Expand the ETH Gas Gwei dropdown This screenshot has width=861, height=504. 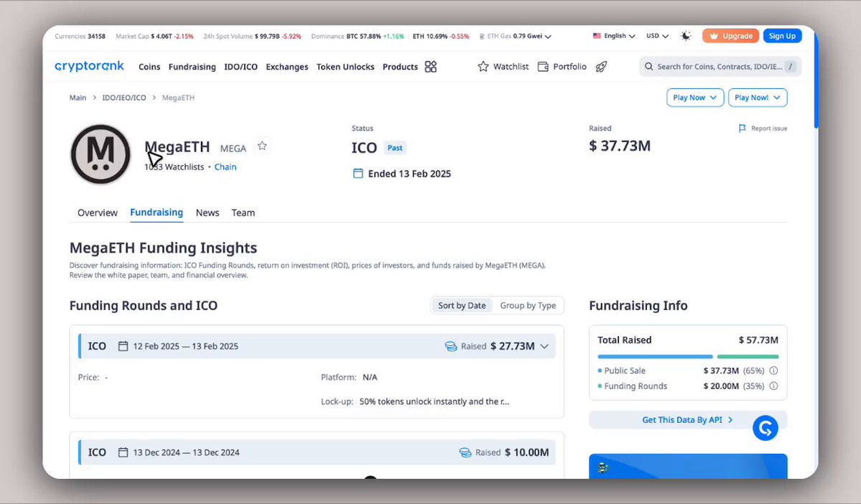coord(547,36)
